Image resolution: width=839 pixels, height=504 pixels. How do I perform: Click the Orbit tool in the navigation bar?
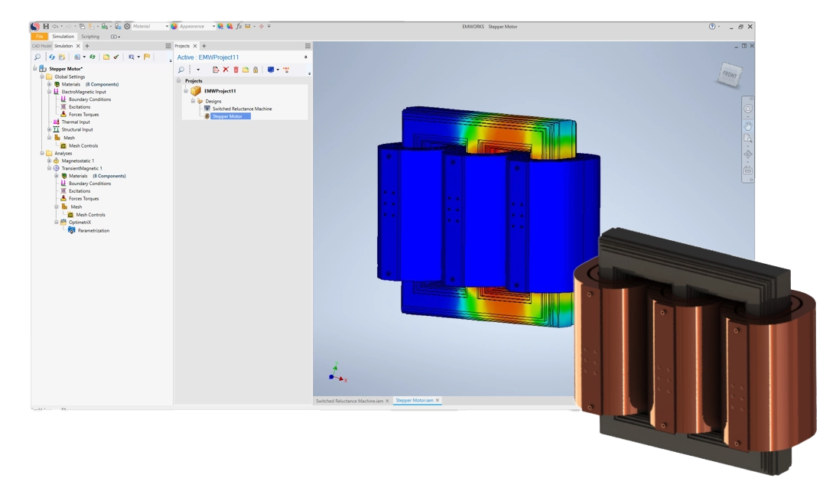click(x=748, y=154)
